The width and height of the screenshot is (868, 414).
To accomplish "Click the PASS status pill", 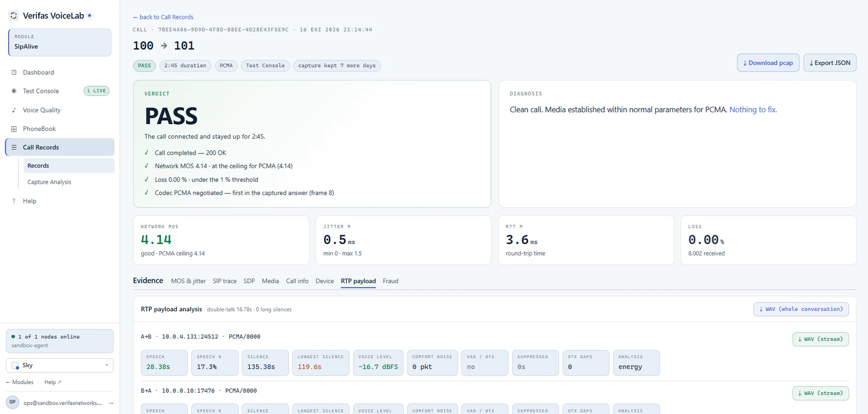I will click(144, 66).
